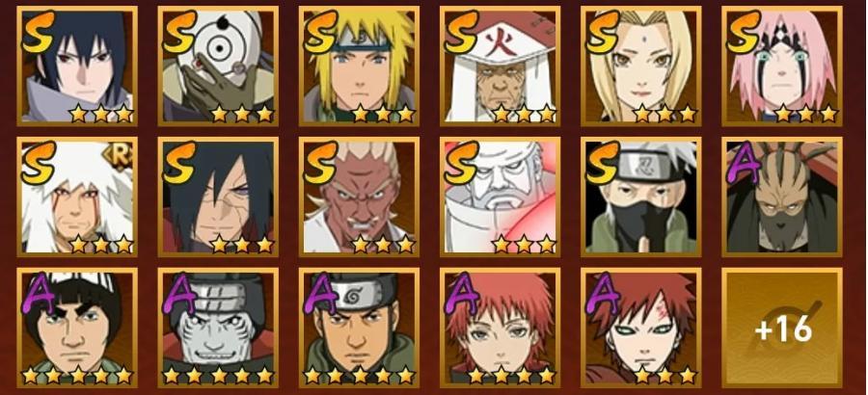Choose the masked Obito character card
The height and width of the screenshot is (395, 868).
coord(218,66)
